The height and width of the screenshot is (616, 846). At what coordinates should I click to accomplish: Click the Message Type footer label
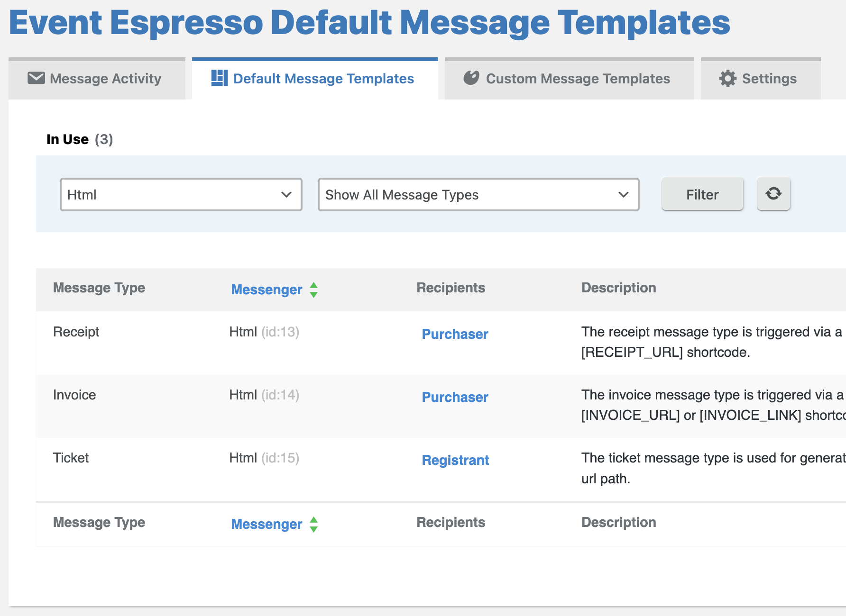pos(99,522)
